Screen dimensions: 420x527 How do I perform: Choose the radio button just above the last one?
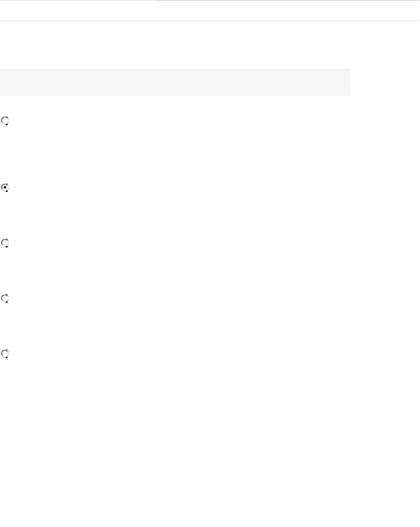(x=5, y=298)
